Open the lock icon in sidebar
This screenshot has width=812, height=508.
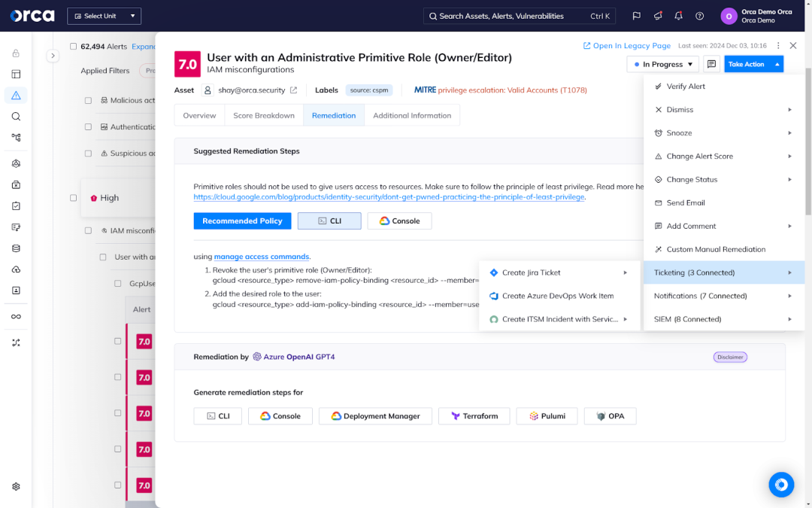pyautogui.click(x=16, y=53)
